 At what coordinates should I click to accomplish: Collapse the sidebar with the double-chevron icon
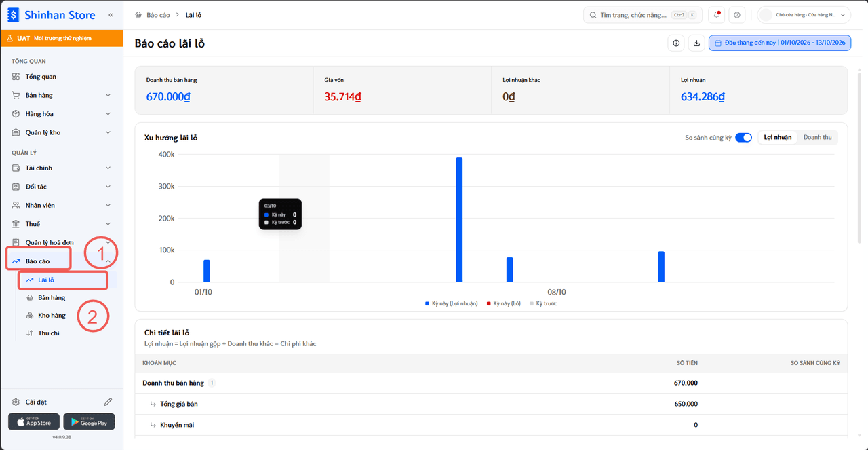[x=111, y=14]
